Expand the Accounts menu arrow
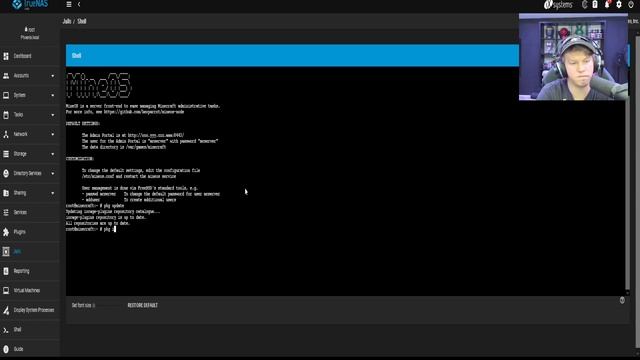This screenshot has width=640, height=360. [x=53, y=76]
